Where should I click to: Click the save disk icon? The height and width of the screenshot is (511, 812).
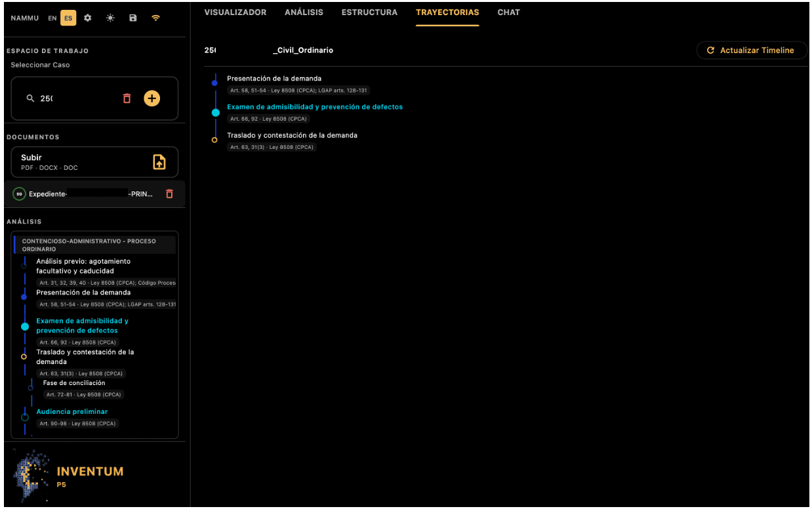pos(133,18)
